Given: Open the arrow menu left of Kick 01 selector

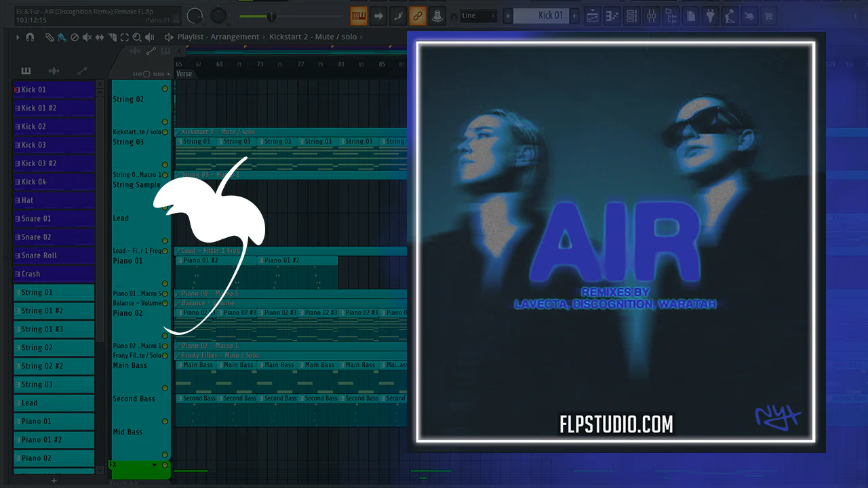Looking at the screenshot, I should [508, 16].
